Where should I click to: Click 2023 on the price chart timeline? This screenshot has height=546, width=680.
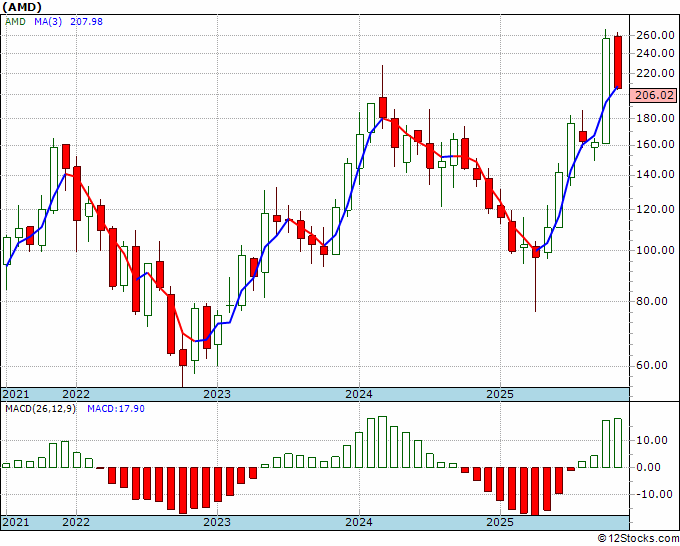(x=217, y=394)
